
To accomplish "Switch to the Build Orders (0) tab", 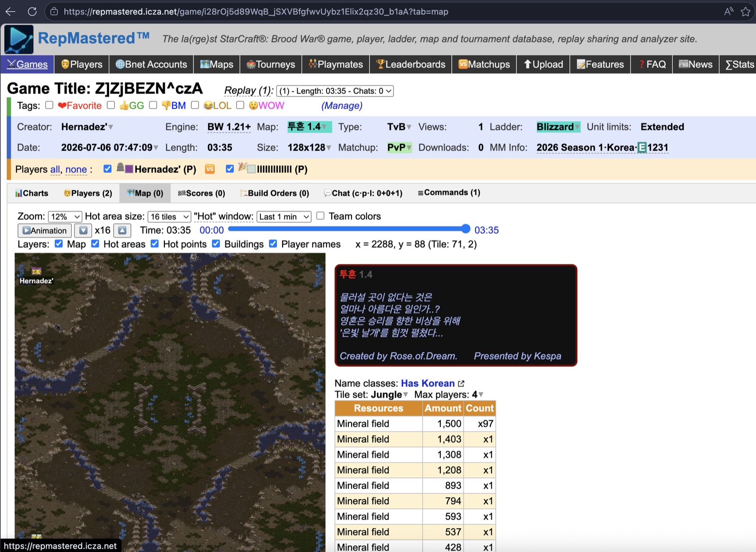I will click(x=275, y=193).
